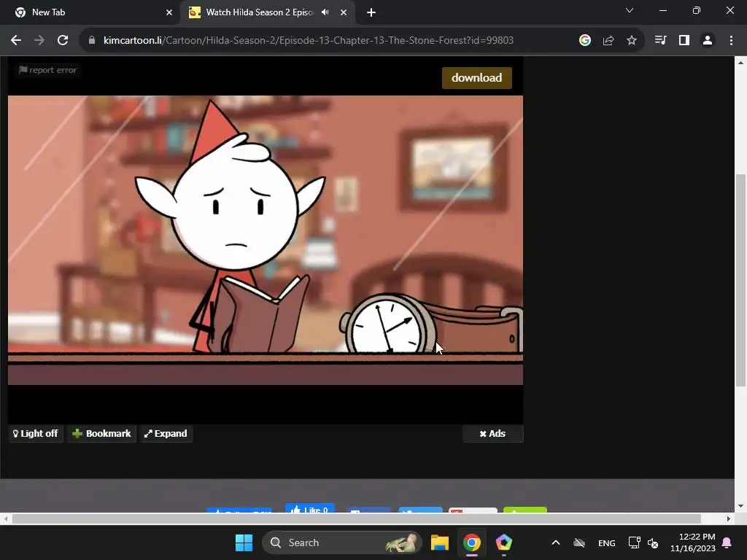Open the Chrome three-dot menu

(731, 41)
